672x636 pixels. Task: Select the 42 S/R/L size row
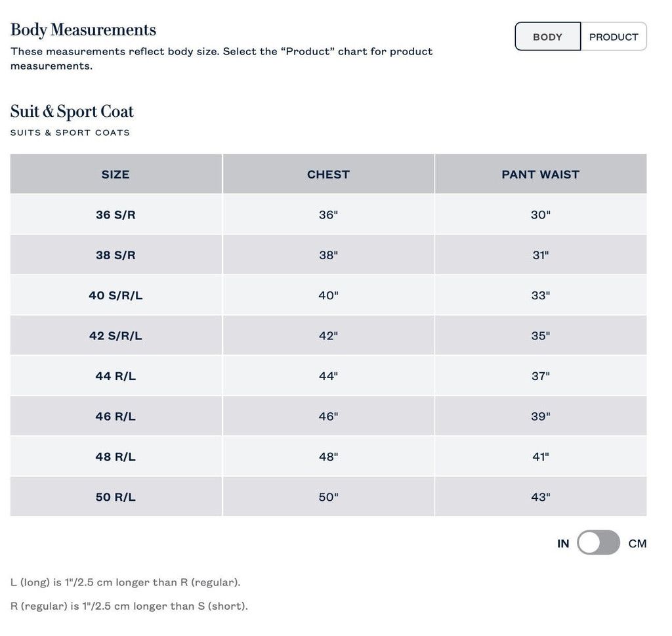pos(328,335)
